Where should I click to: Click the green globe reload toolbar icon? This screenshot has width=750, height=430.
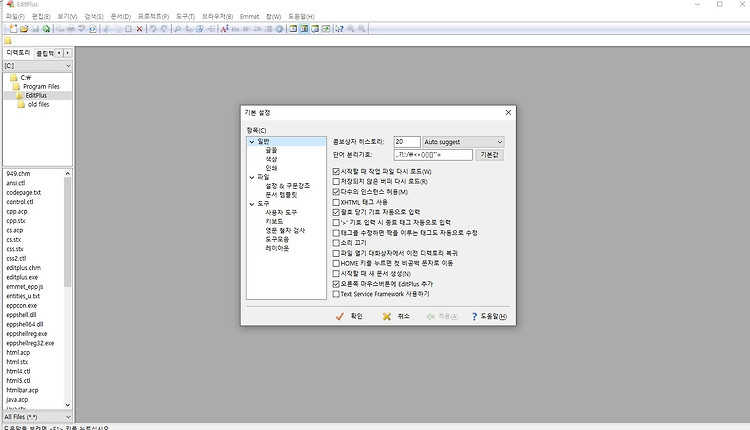(46, 29)
